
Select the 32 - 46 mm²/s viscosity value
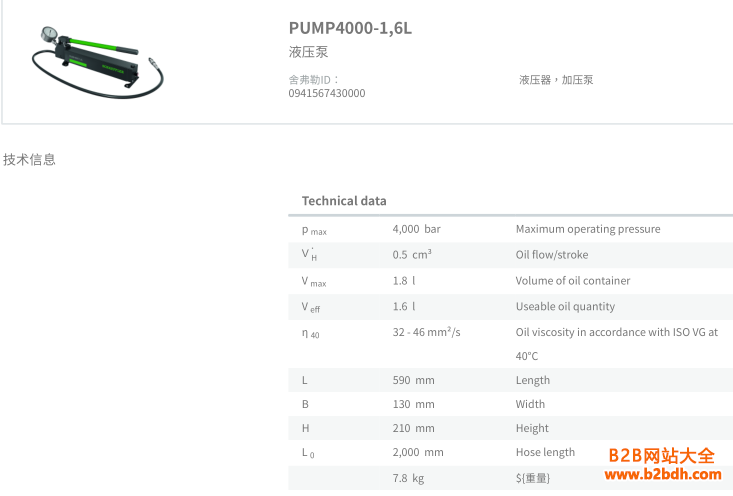(x=426, y=332)
